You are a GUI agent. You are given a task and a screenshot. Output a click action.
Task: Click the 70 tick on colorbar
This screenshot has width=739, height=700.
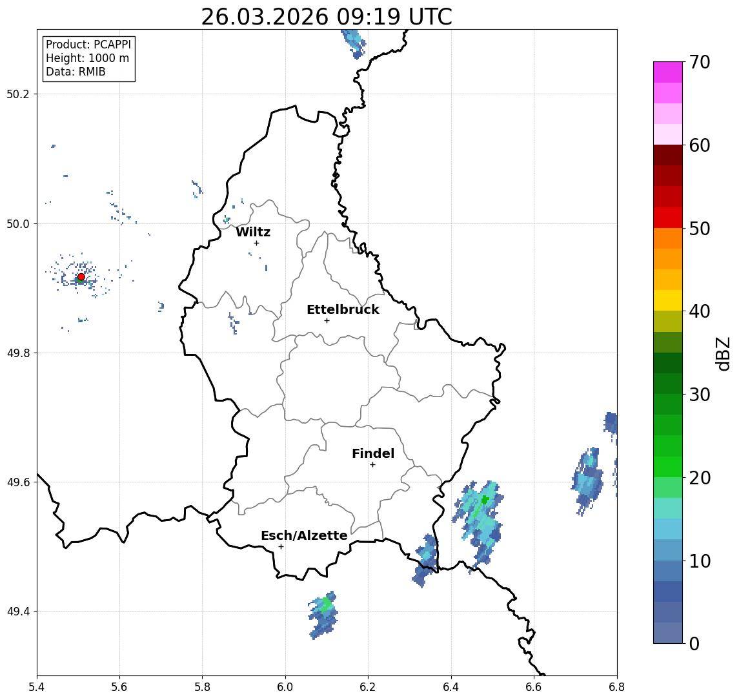point(700,62)
